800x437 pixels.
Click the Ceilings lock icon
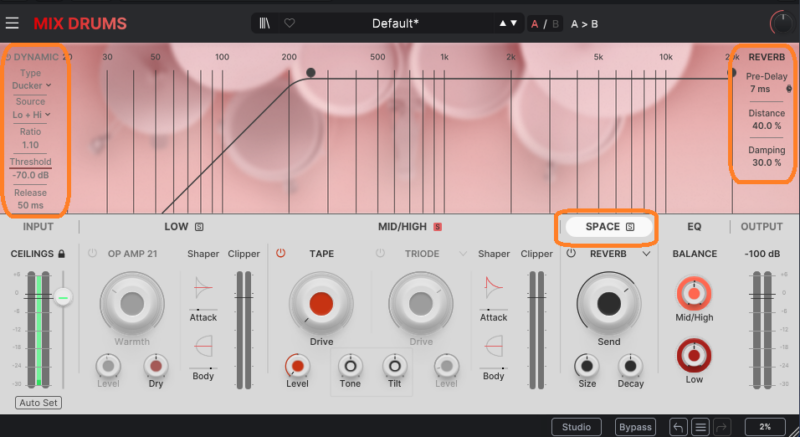coord(63,254)
